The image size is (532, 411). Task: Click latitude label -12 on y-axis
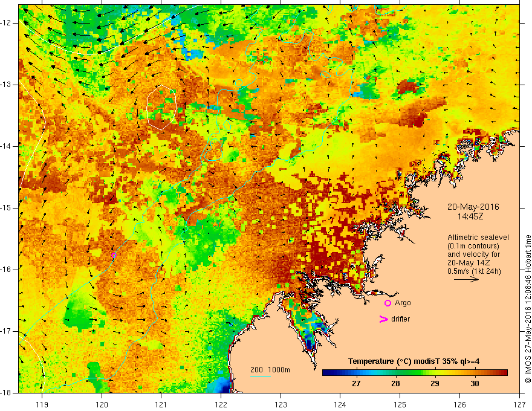pyautogui.click(x=6, y=23)
